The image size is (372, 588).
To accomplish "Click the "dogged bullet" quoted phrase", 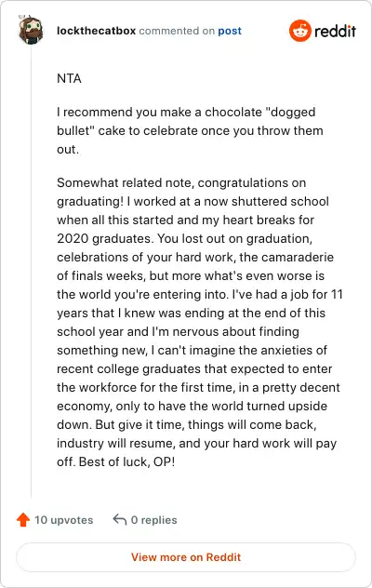I will [186, 121].
